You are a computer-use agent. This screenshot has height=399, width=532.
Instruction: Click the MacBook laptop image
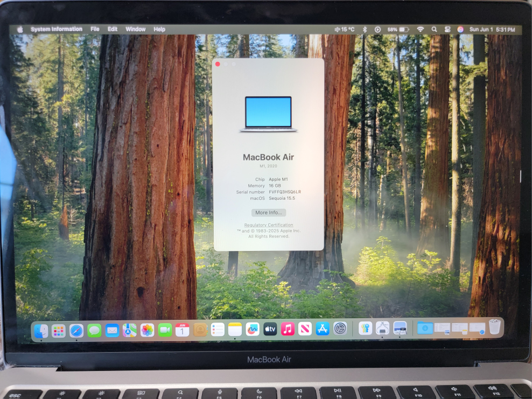click(268, 114)
